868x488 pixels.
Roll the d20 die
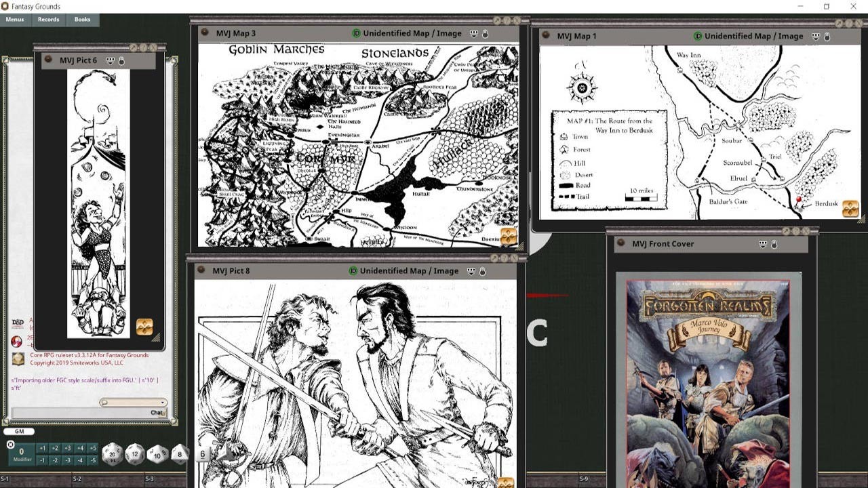(111, 453)
